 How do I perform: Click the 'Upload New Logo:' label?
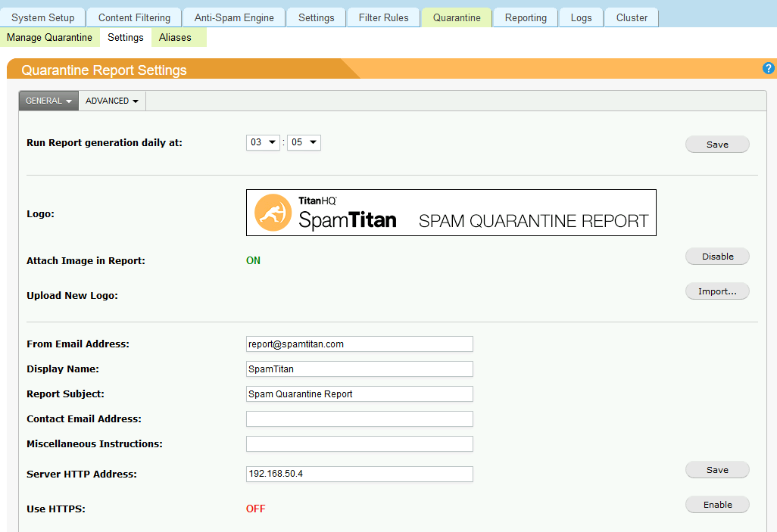pos(73,296)
